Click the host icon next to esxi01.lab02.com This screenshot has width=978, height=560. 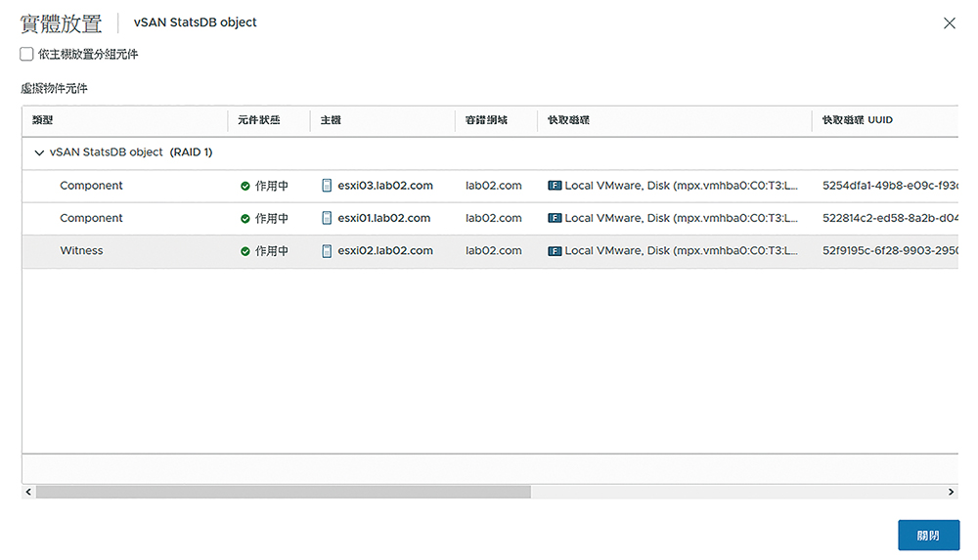tap(327, 218)
